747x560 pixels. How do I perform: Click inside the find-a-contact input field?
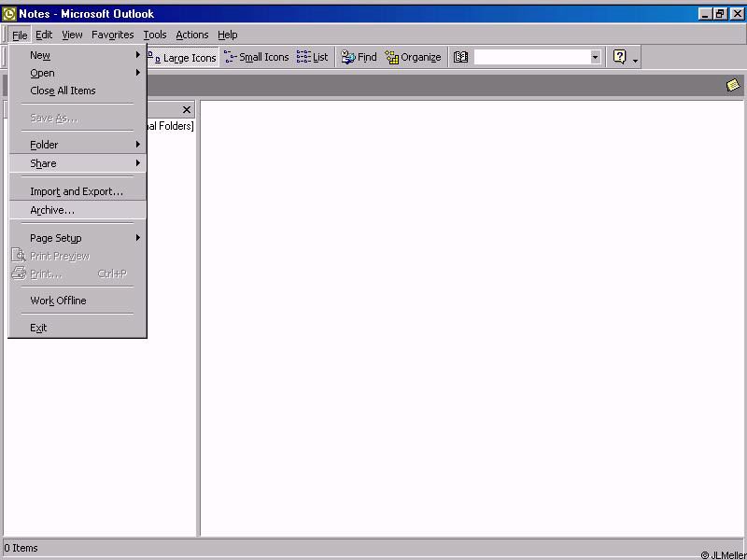pos(530,57)
